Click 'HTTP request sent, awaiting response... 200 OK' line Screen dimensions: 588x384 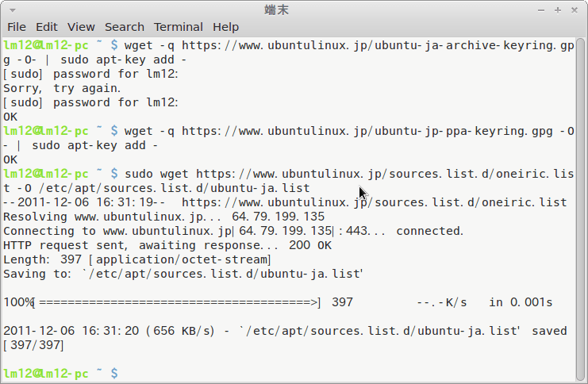tap(167, 245)
